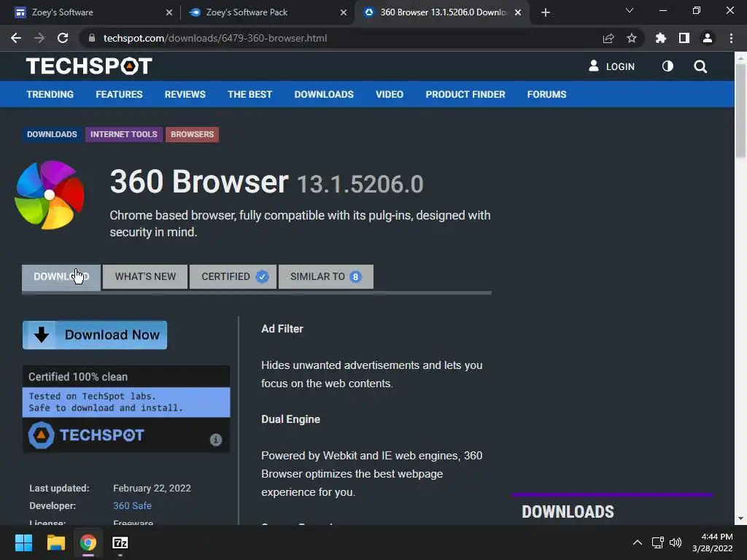The image size is (747, 560).
Task: Open the Chrome side panel icon
Action: tap(684, 38)
